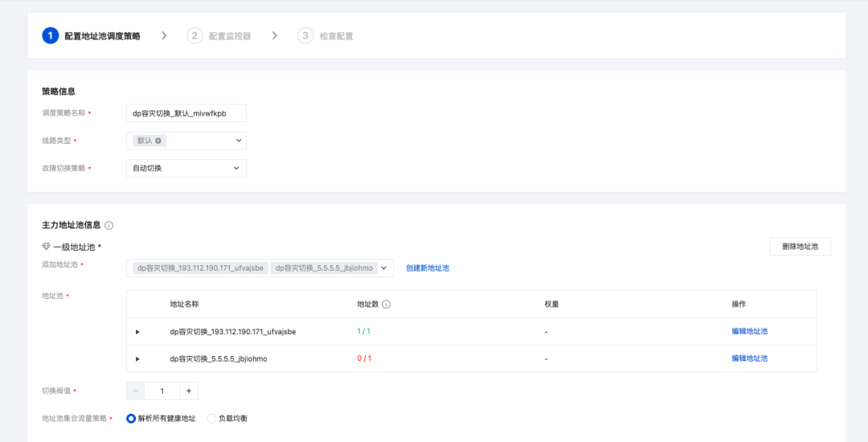Viewport: 868px width, 442px height.
Task: Select 解析所有健康地址 radio option
Action: (x=131, y=419)
